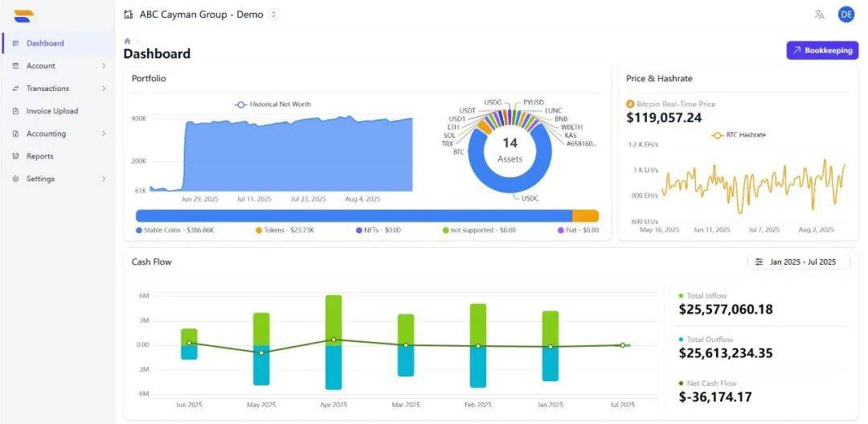Click the date range filter icon
The height and width of the screenshot is (424, 868).
(759, 261)
